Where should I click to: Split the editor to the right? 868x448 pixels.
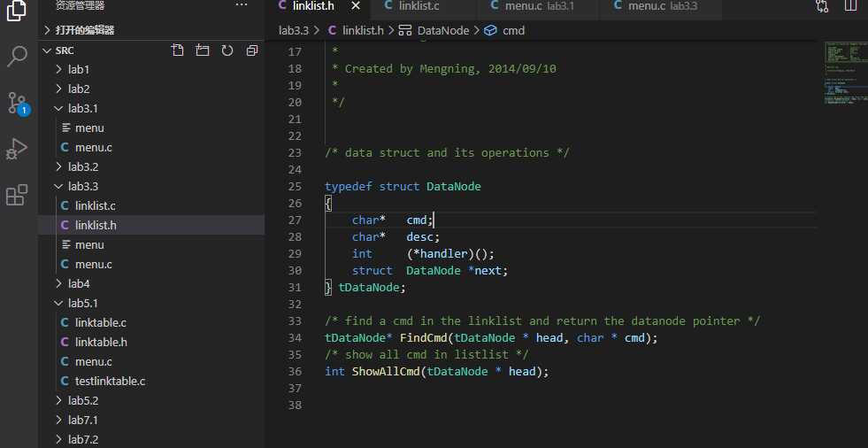[850, 6]
